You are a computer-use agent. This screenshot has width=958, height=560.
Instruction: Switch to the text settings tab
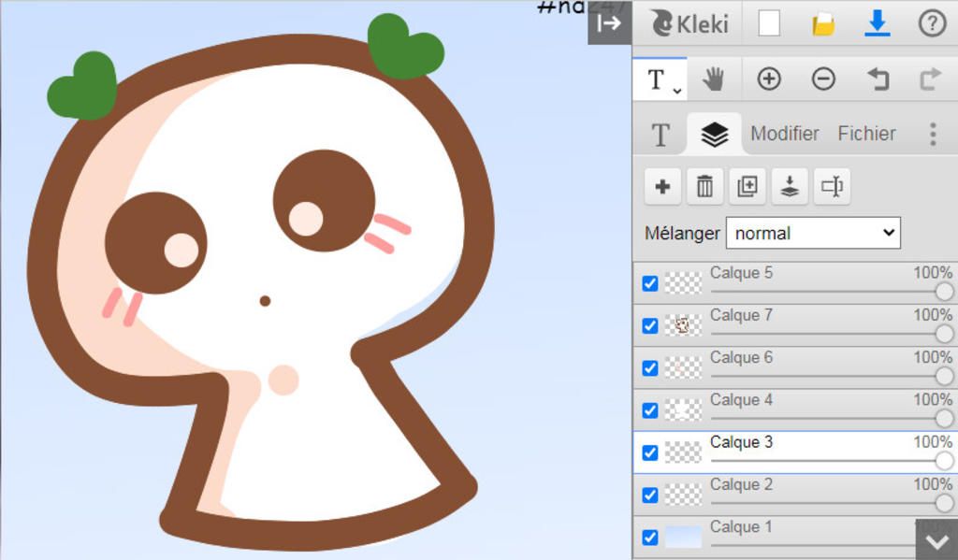click(x=660, y=135)
